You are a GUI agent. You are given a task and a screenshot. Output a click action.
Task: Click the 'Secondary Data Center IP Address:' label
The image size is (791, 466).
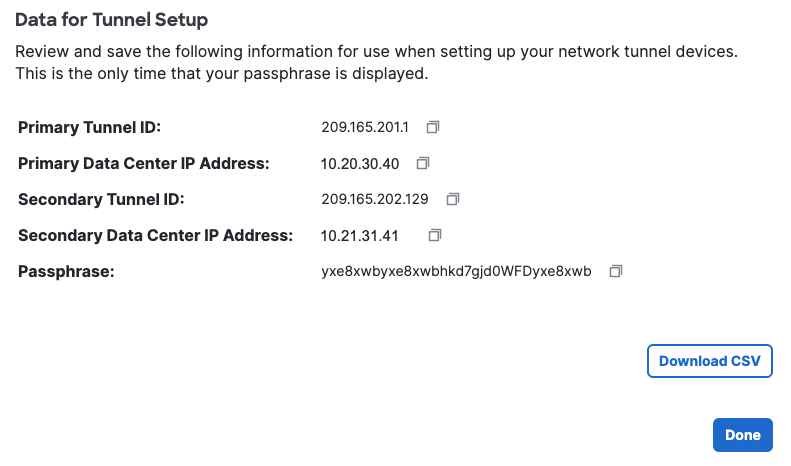155,236
